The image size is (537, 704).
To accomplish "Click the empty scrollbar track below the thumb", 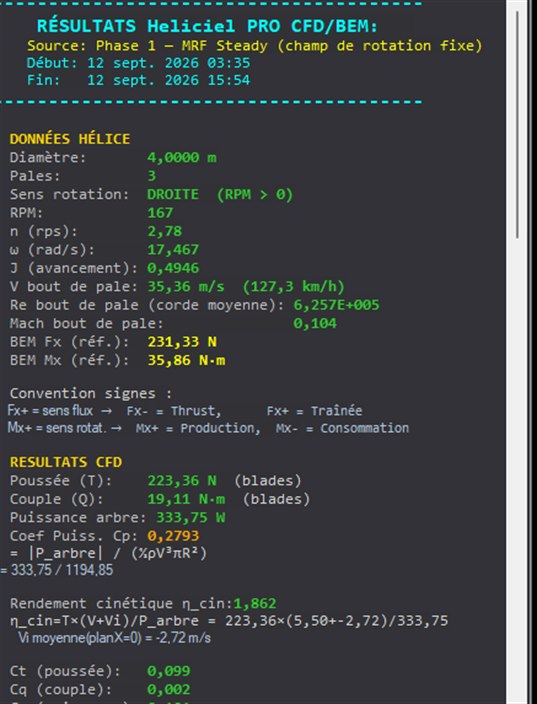I will [x=517, y=471].
